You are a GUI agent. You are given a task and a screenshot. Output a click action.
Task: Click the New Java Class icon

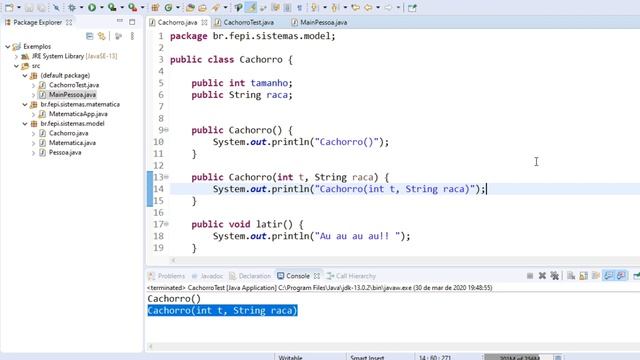pyautogui.click(x=168, y=7)
